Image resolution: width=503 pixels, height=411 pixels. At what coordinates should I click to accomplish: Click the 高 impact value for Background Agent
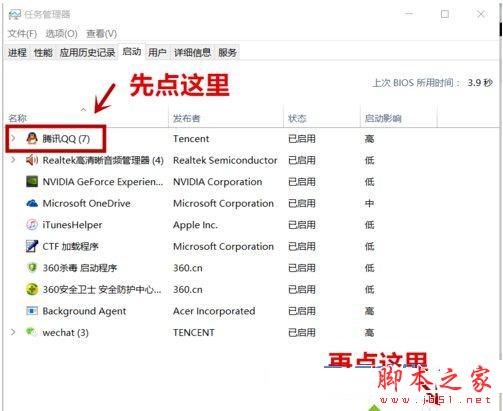click(369, 311)
